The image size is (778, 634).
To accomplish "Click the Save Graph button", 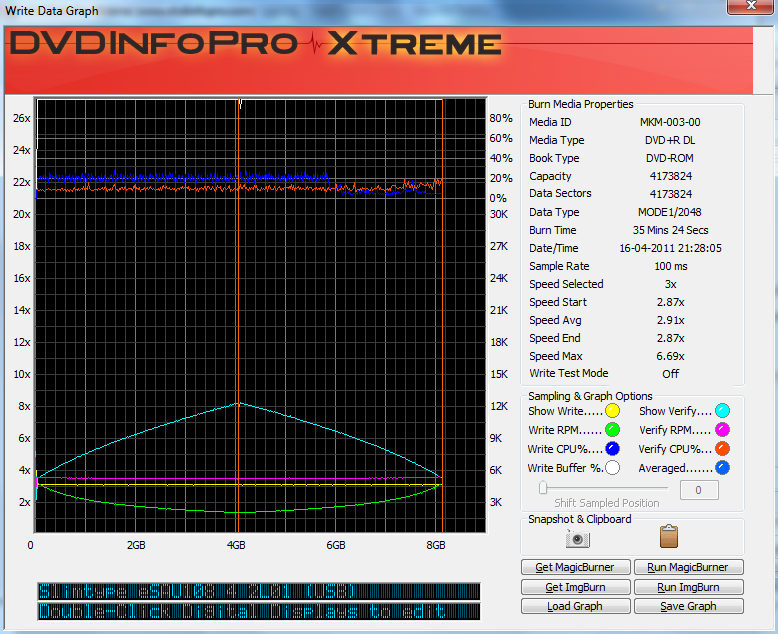I will [689, 606].
